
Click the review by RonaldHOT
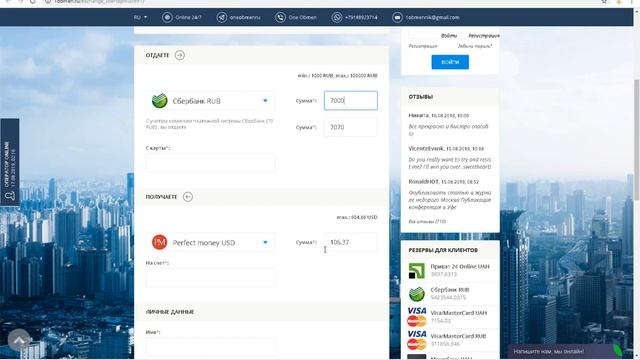point(449,194)
